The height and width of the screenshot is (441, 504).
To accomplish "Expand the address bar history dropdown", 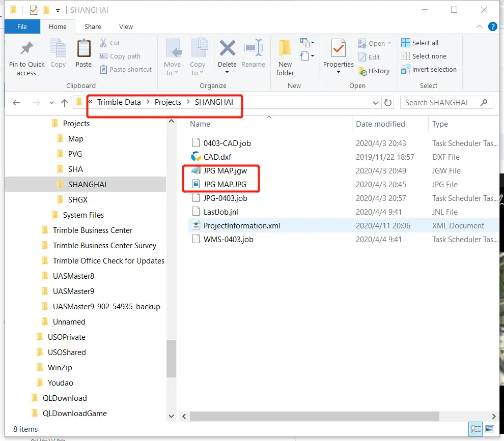I will click(x=375, y=103).
